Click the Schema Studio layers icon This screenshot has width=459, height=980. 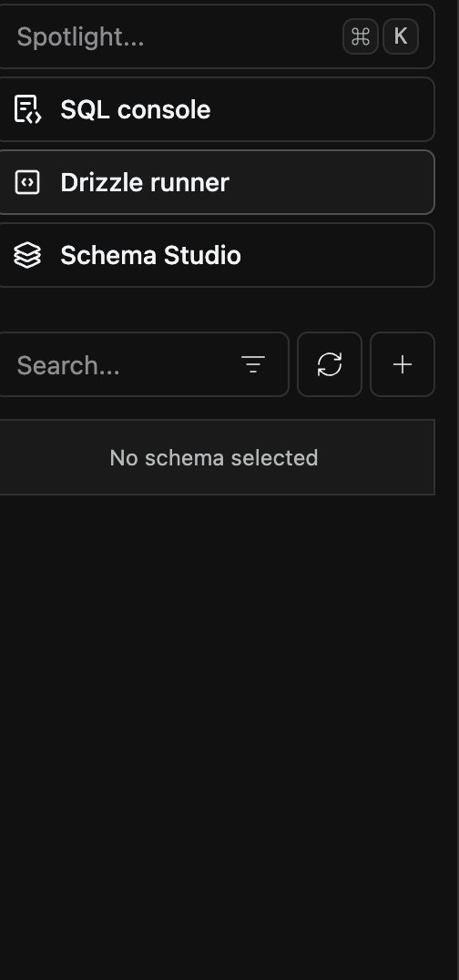tap(27, 255)
